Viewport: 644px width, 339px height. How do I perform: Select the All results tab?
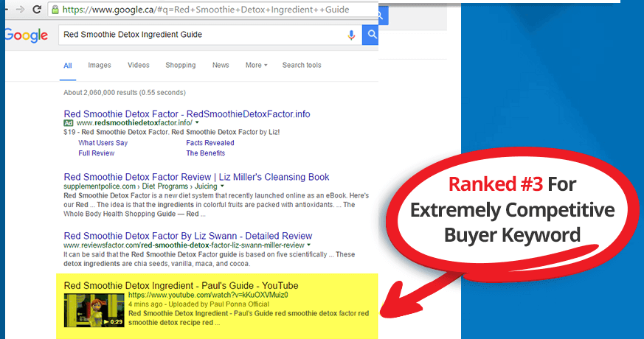click(x=68, y=66)
